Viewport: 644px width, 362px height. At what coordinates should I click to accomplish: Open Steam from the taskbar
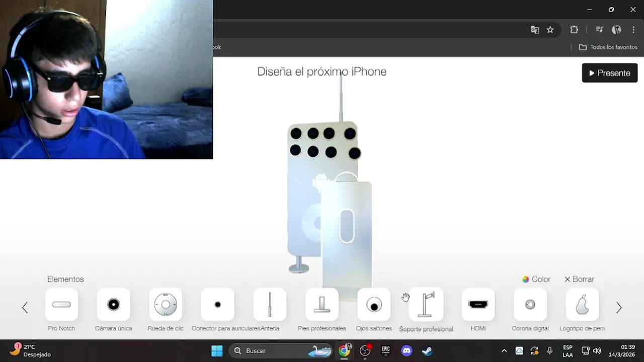[427, 350]
